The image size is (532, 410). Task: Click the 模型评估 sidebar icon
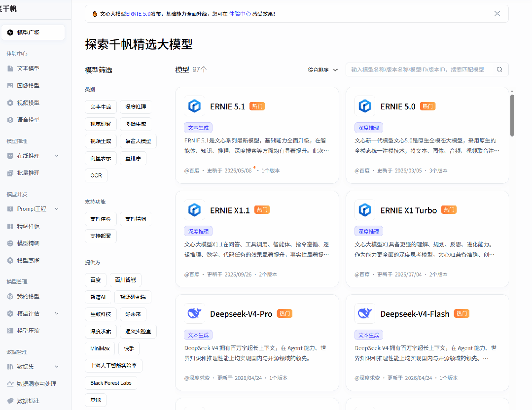10,314
